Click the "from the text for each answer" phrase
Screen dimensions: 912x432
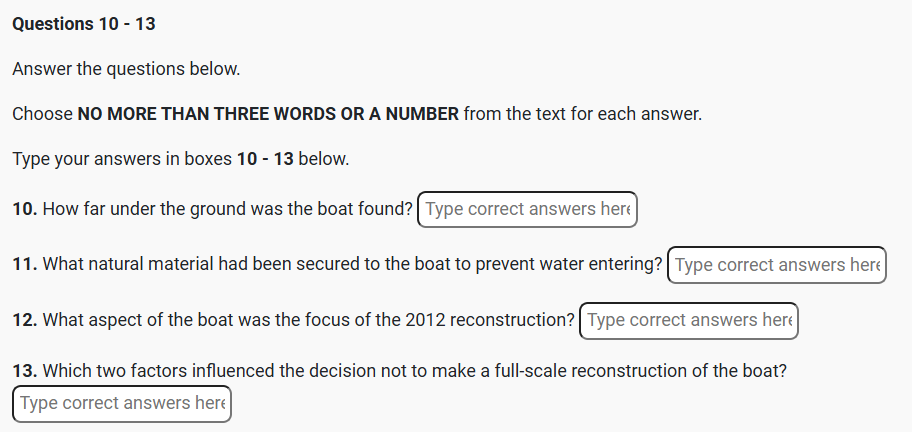click(x=583, y=114)
